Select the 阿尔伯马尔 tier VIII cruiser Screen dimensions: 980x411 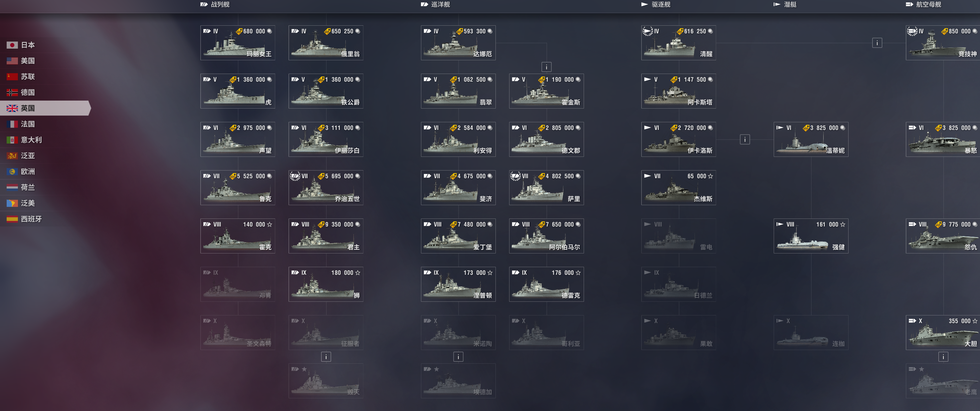click(547, 236)
